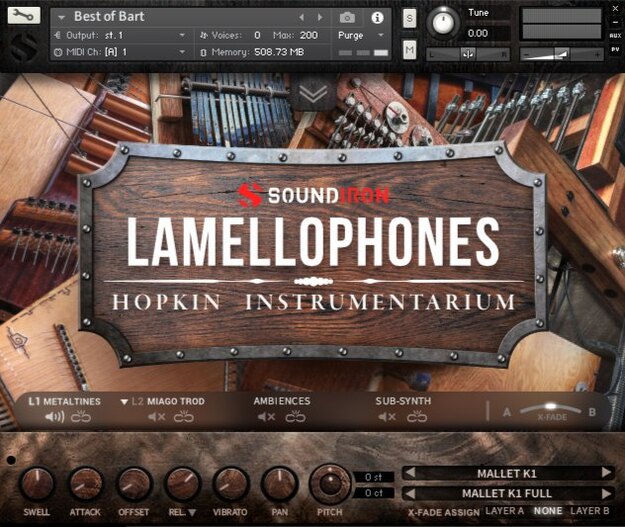Unmute the Sub-Synth layer speaker
This screenshot has height=527, width=625.
(x=387, y=417)
